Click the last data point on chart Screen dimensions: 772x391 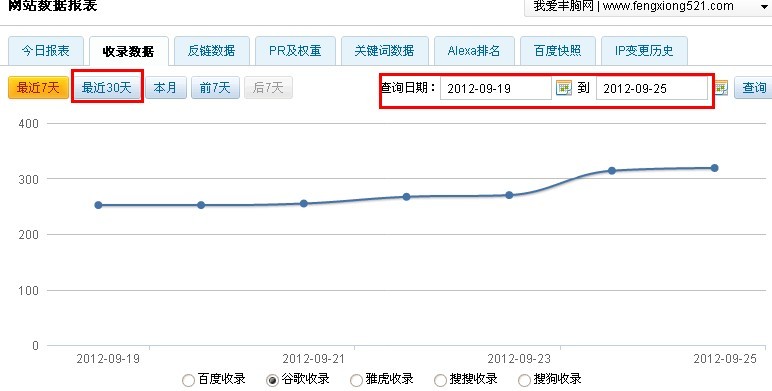coord(714,168)
